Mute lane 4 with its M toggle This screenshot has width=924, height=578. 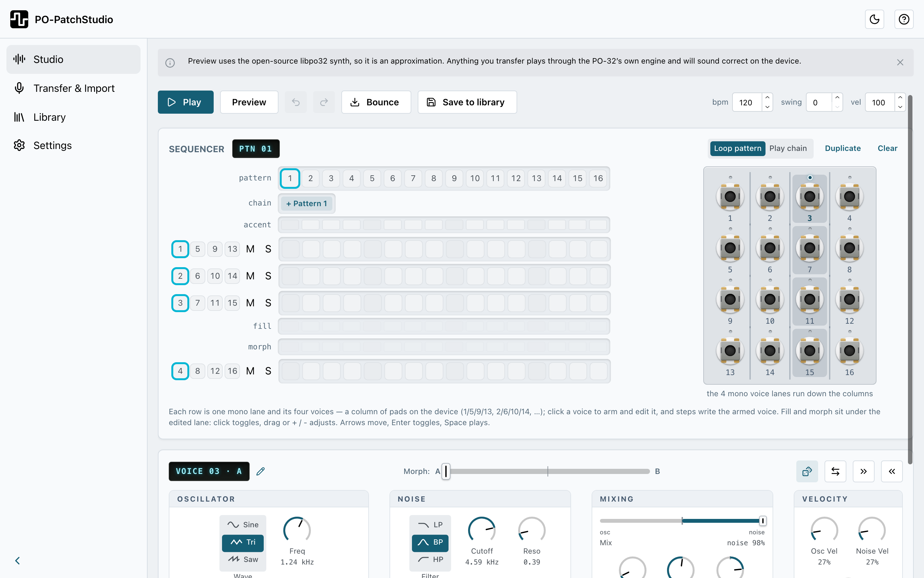pyautogui.click(x=250, y=371)
